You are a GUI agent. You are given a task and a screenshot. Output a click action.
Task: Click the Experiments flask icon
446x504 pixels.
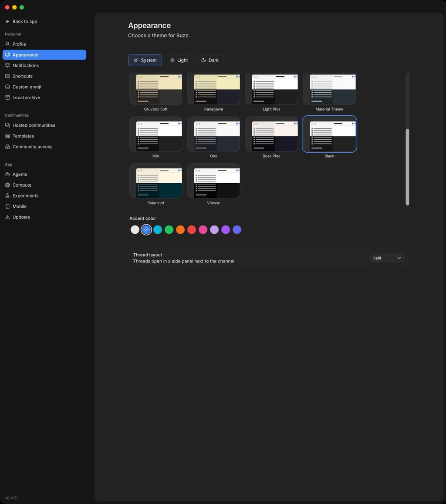click(7, 196)
